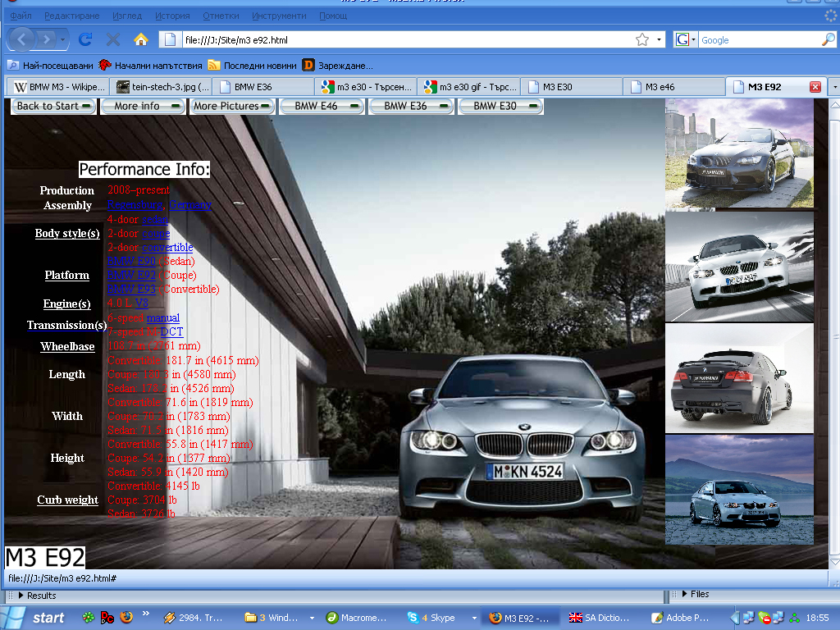Viewport: 840px width, 630px height.
Task: Close the M3 E92 tab
Action: click(815, 87)
